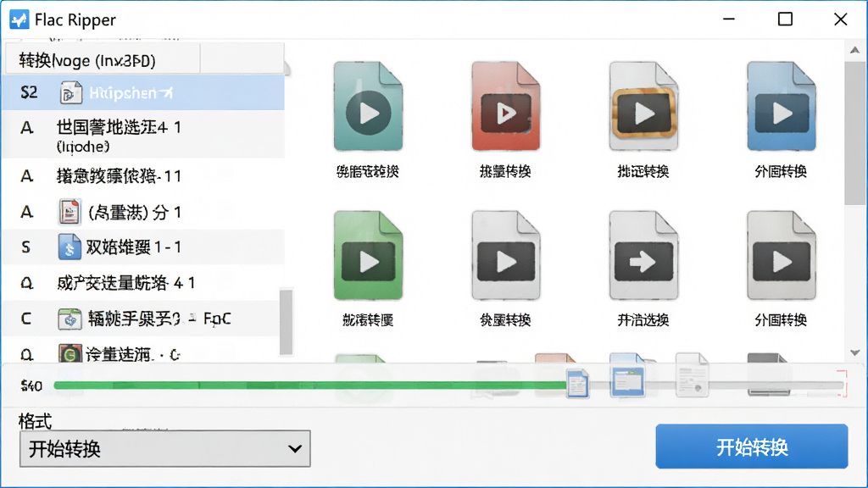Screen dimensions: 868x488
Task: Click the right panel scroll-up arrow
Action: coord(854,50)
